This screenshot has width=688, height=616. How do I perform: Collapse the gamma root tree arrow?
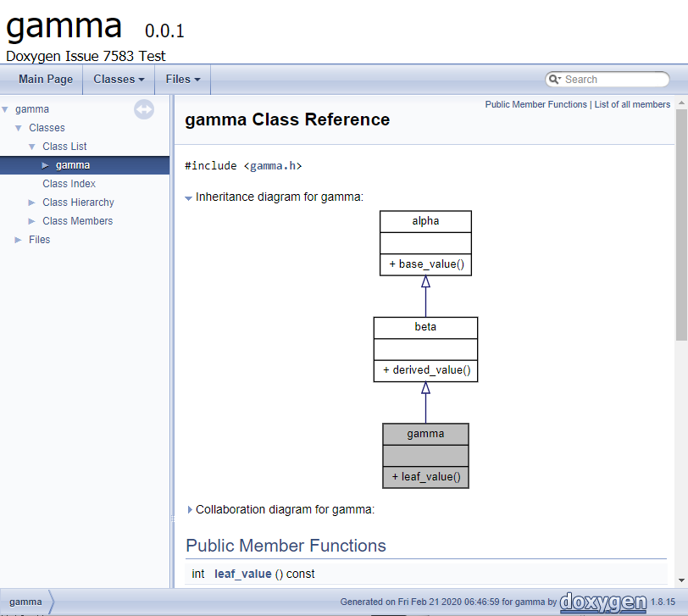[5, 109]
